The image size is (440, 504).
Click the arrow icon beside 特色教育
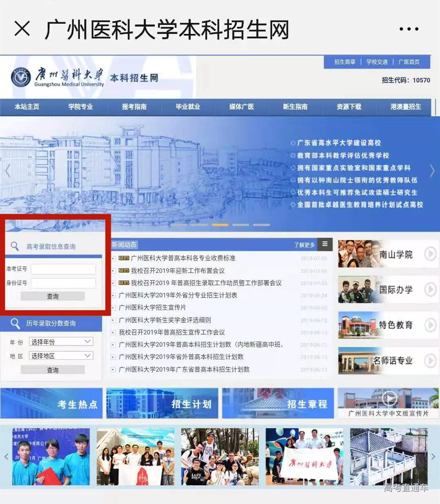430,325
